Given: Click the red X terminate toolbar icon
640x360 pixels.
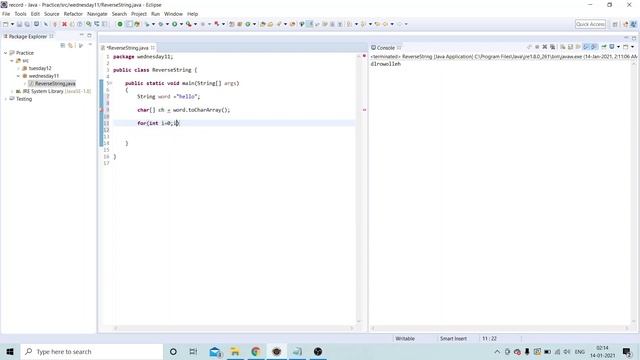Looking at the screenshot, I should (64, 24).
